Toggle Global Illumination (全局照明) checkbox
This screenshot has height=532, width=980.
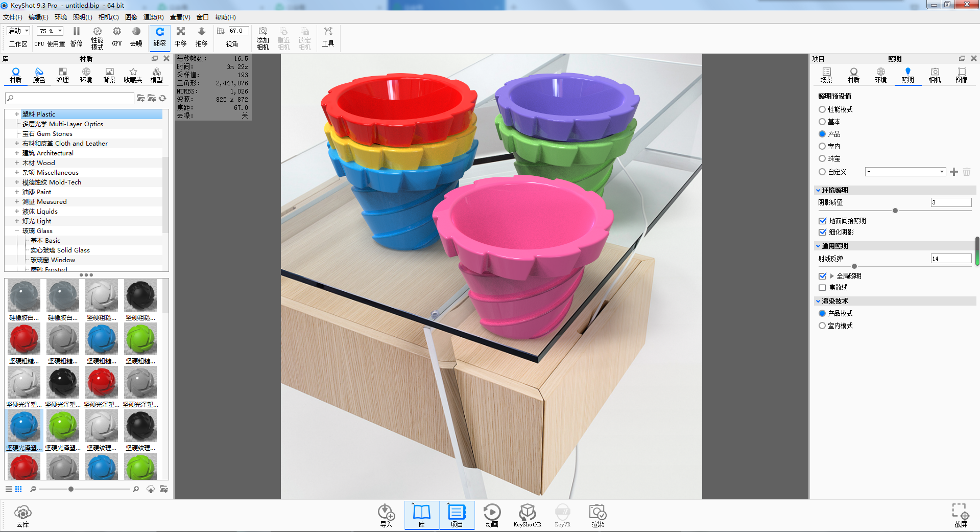(822, 276)
